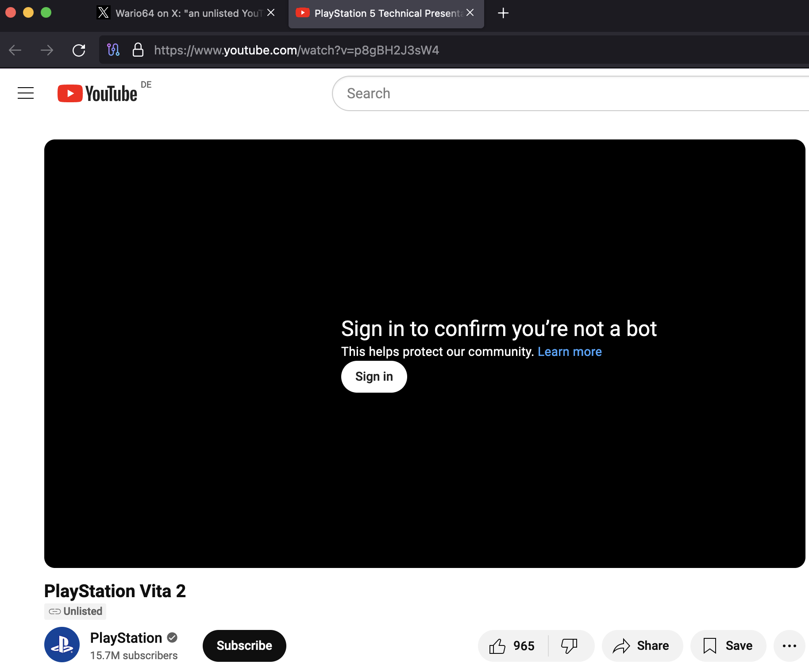Open the PlayStation channel avatar
809x672 pixels.
(62, 645)
